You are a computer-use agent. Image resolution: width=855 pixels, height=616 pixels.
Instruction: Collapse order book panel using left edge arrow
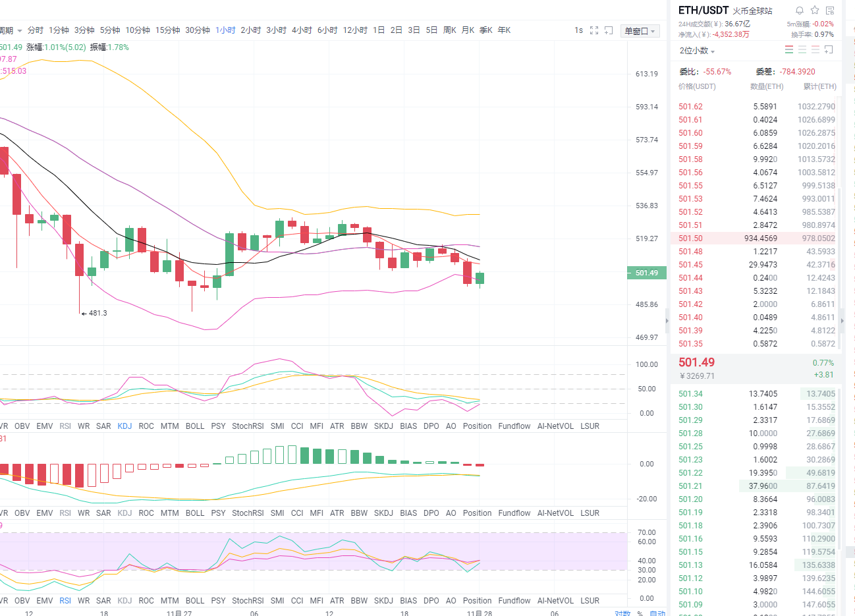(667, 321)
